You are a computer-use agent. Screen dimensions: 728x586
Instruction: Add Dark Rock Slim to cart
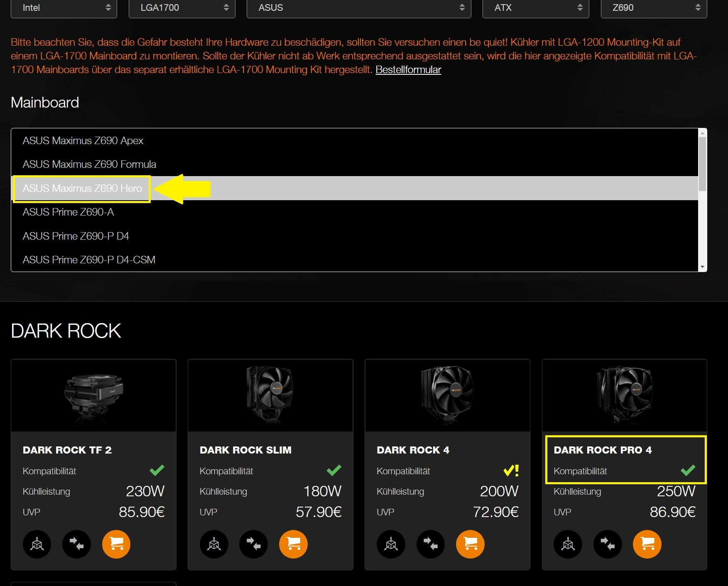pos(293,544)
